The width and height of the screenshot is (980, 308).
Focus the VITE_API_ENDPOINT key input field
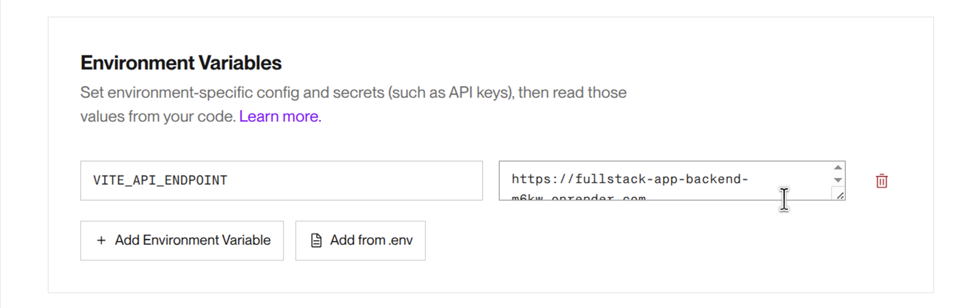tap(281, 181)
